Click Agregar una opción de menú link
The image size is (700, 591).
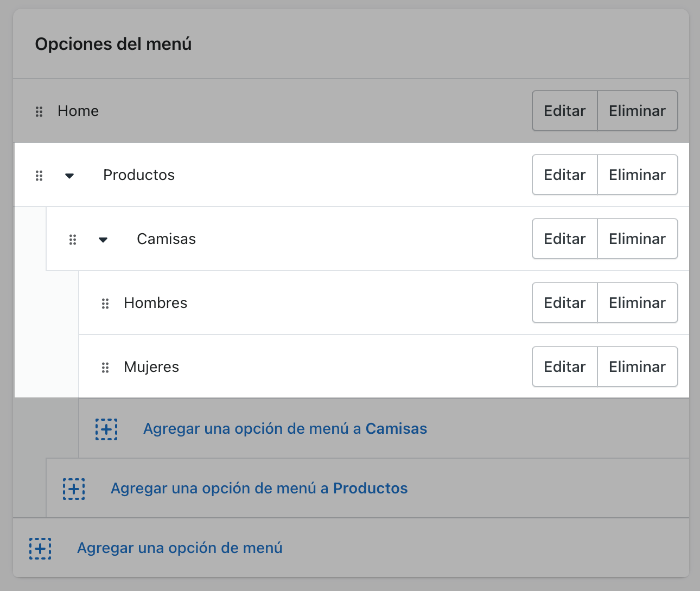(x=180, y=548)
